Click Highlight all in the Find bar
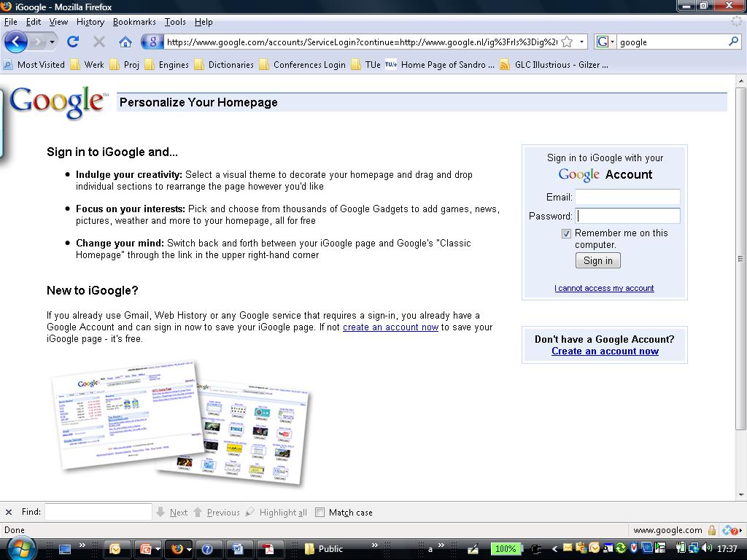Viewport: 747px width, 560px height. coord(276,513)
